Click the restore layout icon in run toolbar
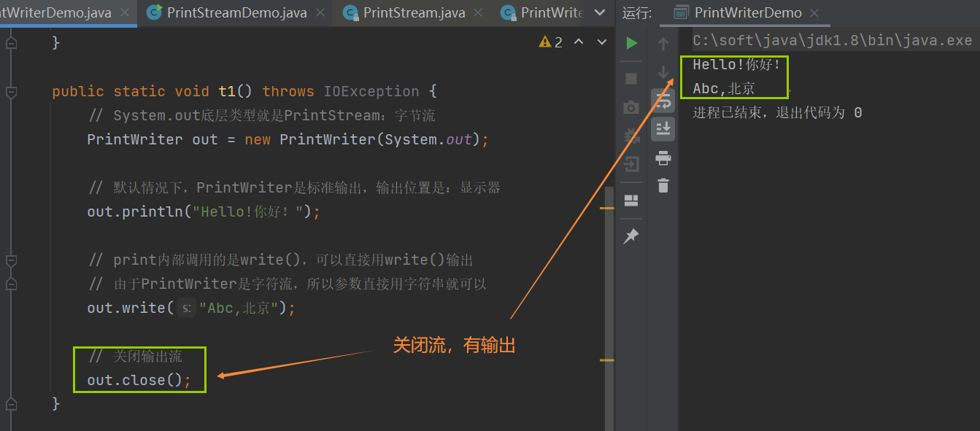The height and width of the screenshot is (431, 980). 632,201
